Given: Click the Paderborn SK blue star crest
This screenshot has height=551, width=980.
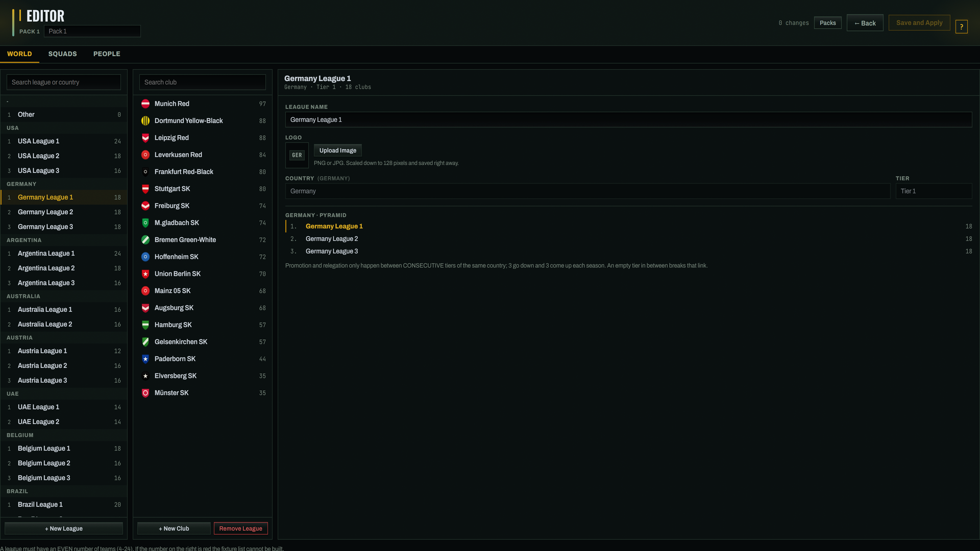Looking at the screenshot, I should click(x=145, y=359).
